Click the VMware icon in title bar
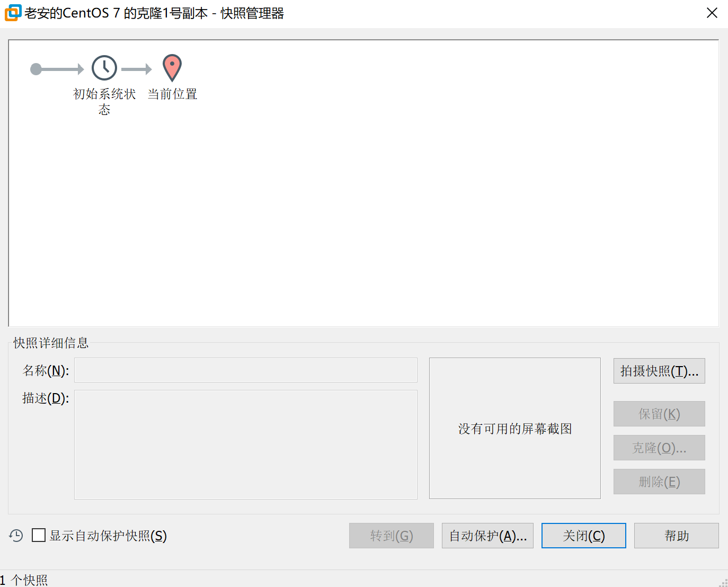 click(13, 13)
